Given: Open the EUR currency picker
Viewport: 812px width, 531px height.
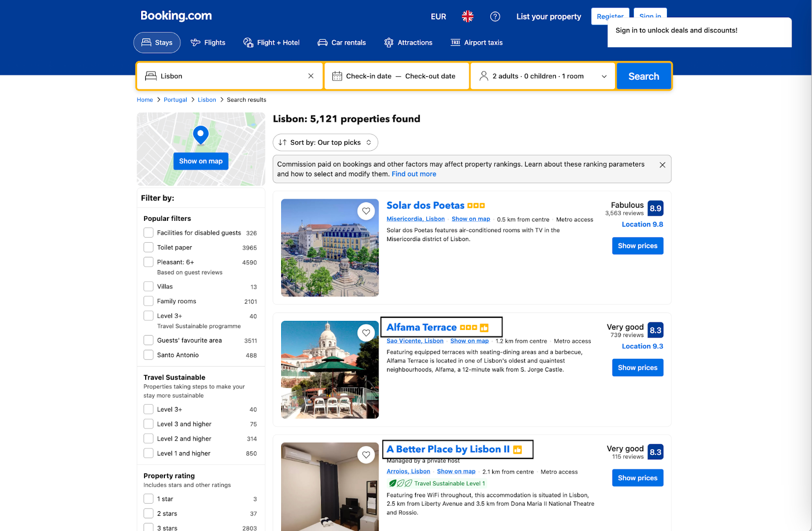Looking at the screenshot, I should coord(438,17).
